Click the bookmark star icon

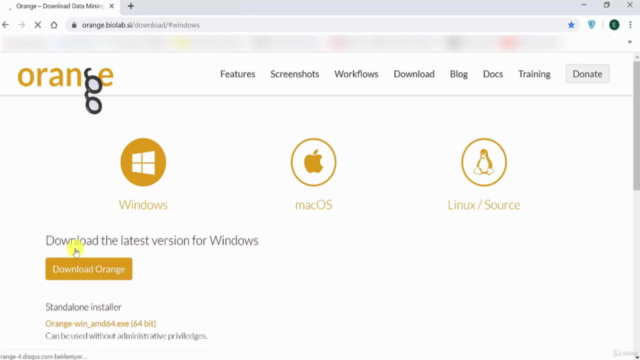[x=571, y=25]
